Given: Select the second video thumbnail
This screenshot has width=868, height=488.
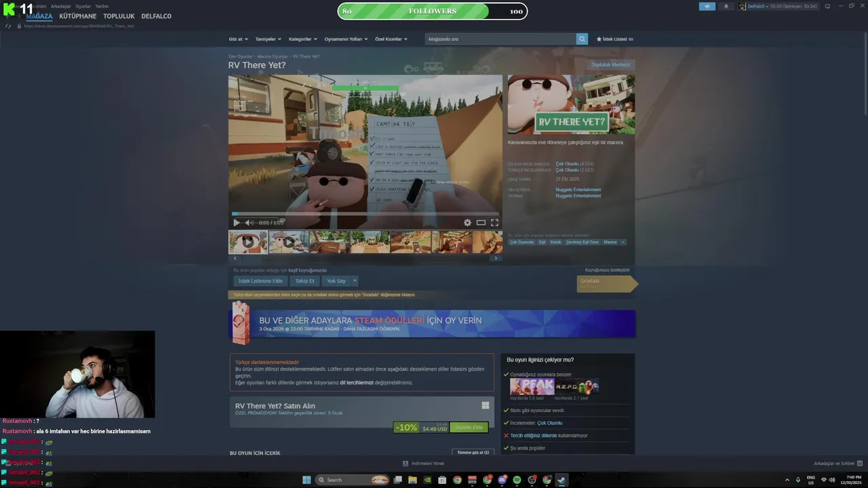Looking at the screenshot, I should pos(289,242).
